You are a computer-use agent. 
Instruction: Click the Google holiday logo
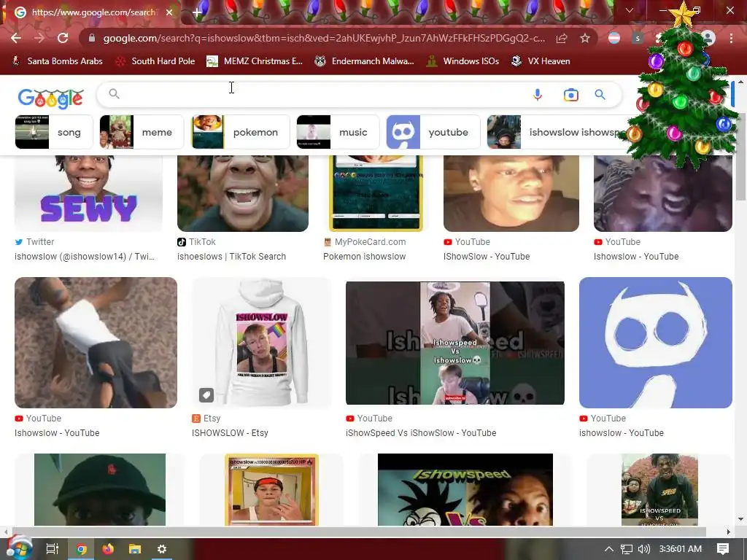(50, 98)
